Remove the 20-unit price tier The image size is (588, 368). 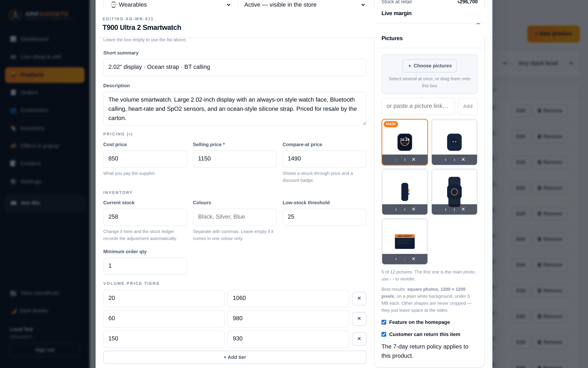(x=359, y=298)
